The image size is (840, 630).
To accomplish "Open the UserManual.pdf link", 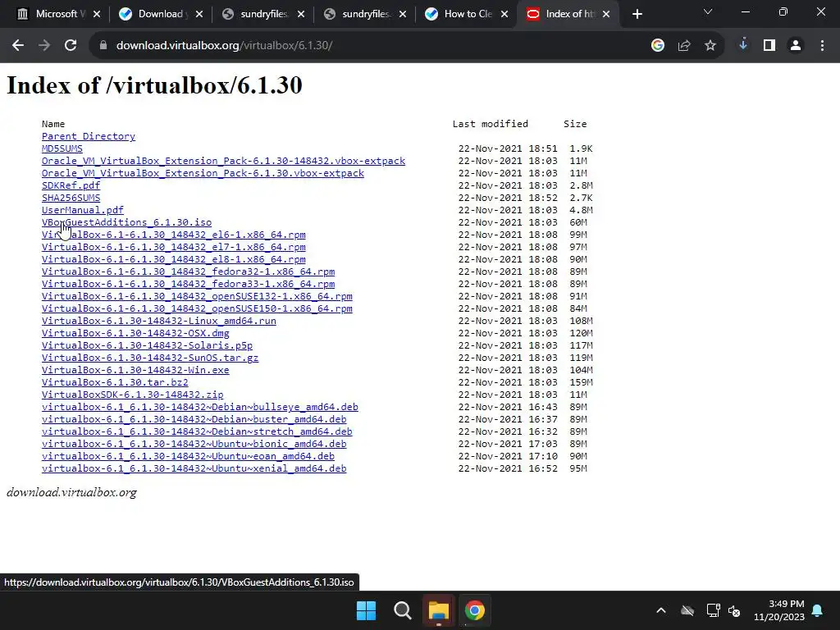I will (83, 211).
